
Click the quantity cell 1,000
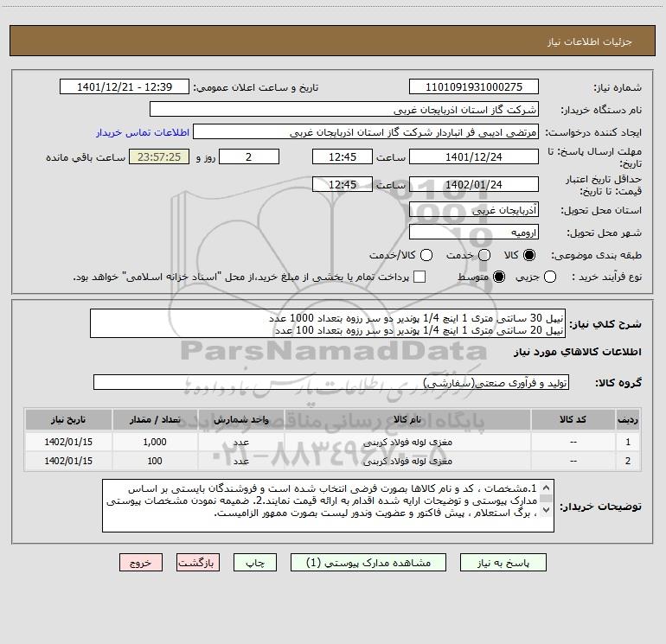point(155,442)
